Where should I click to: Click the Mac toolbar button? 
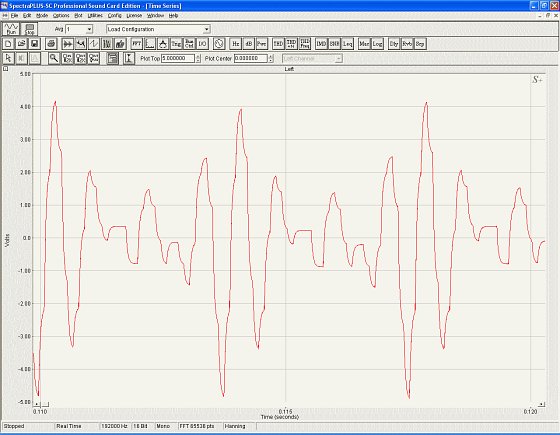[x=364, y=44]
